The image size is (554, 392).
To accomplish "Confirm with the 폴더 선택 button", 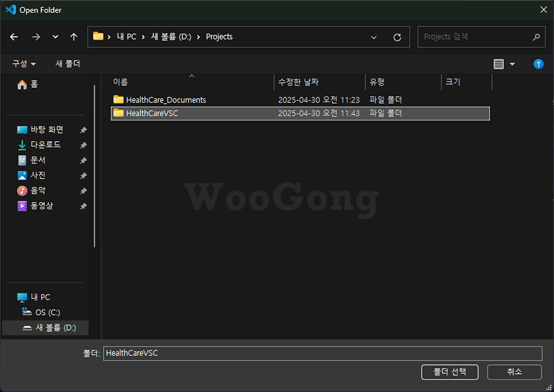I will coord(450,372).
